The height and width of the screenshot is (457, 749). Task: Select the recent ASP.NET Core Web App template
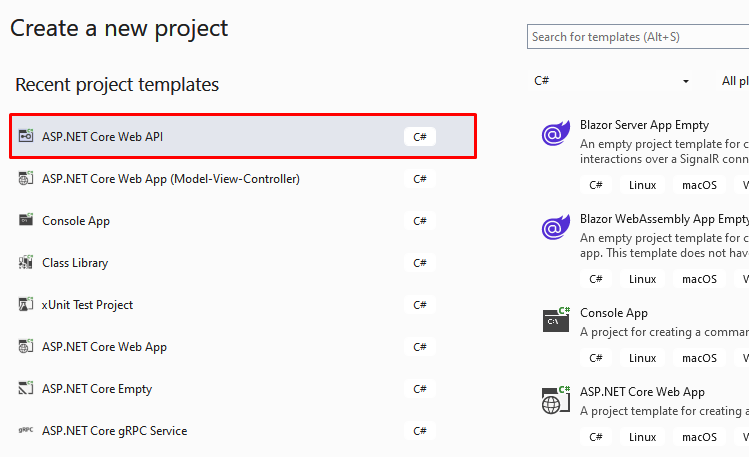(243, 347)
